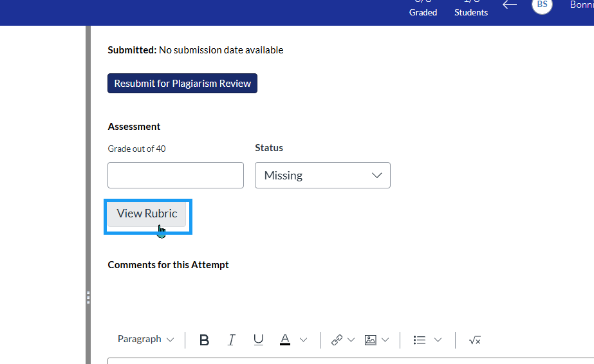Click the panel divider drag handle
Viewport: 594px width, 364px height.
pos(88,297)
